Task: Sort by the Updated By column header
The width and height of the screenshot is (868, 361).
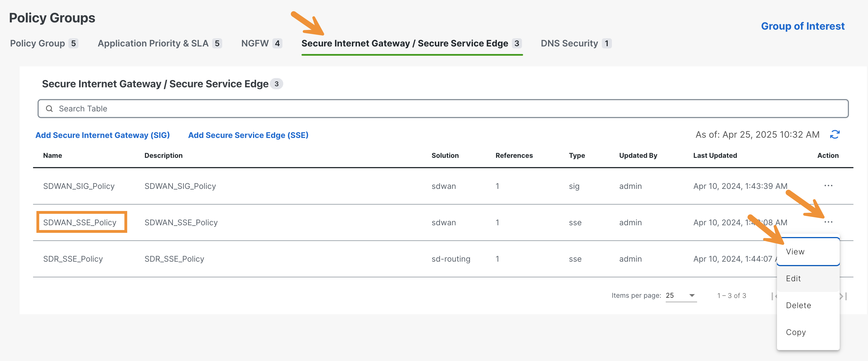Action: click(x=638, y=155)
